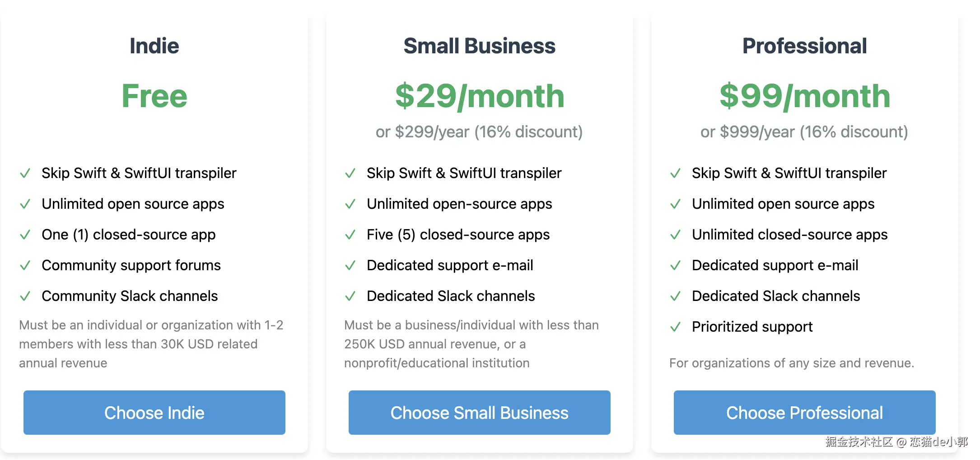Click the $999/year discount text
This screenshot has width=980, height=460.
point(804,132)
